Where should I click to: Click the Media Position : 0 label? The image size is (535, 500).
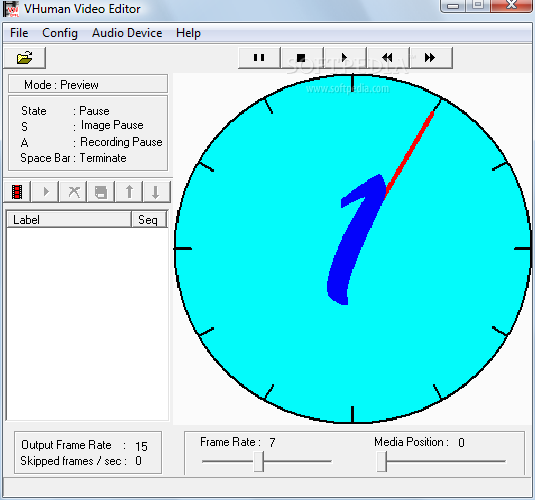coord(419,442)
